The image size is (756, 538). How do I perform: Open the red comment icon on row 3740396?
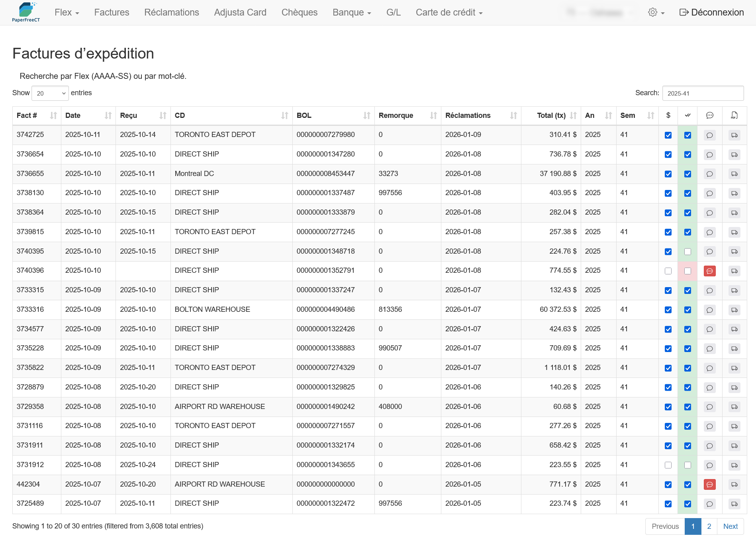(709, 271)
